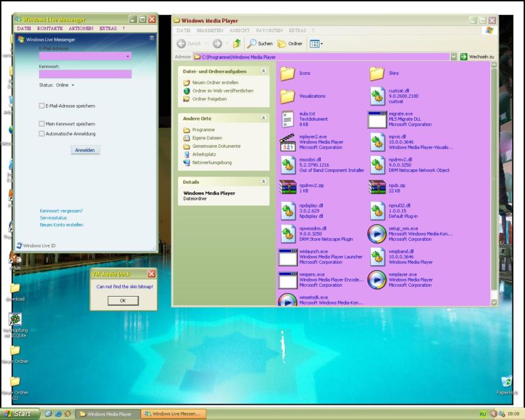Select the npdrmv2.zip archive icon
Image resolution: width=525 pixels, height=420 pixels.
(288, 188)
